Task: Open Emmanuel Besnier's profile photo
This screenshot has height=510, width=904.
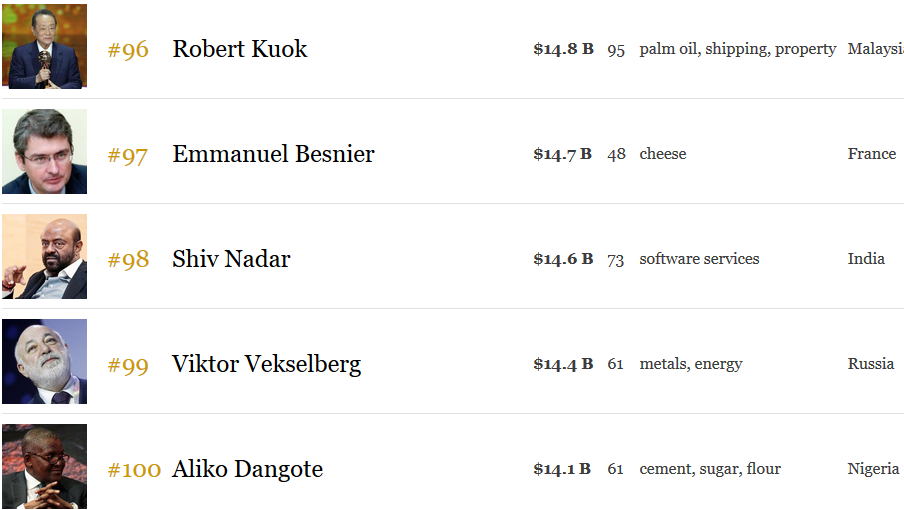Action: [44, 152]
